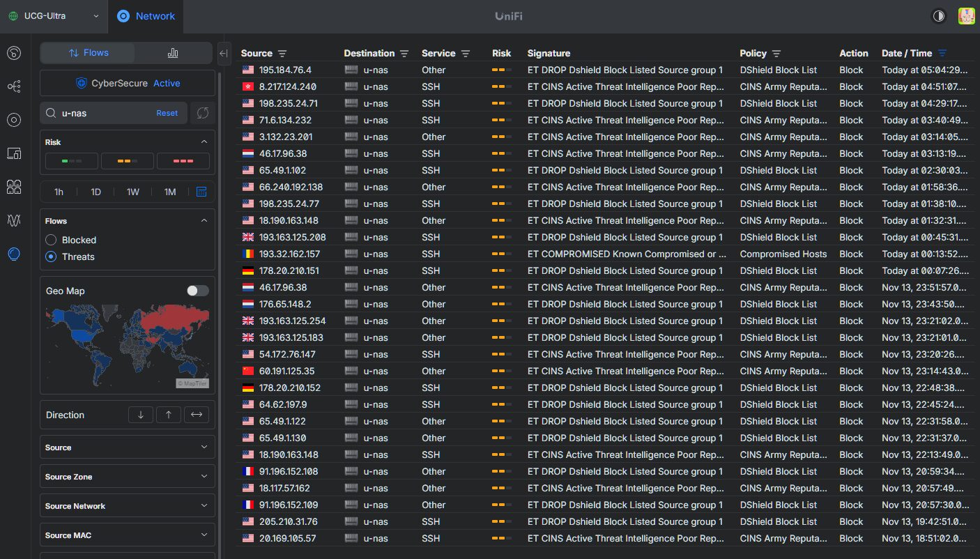Select the Blocked flows radio button
The height and width of the screenshot is (559, 980).
coord(51,240)
